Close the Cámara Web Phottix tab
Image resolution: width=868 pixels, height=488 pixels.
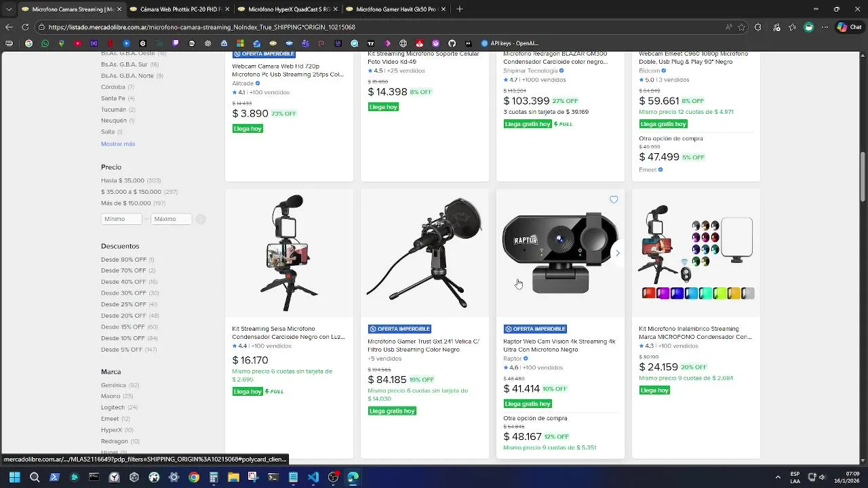click(x=226, y=9)
